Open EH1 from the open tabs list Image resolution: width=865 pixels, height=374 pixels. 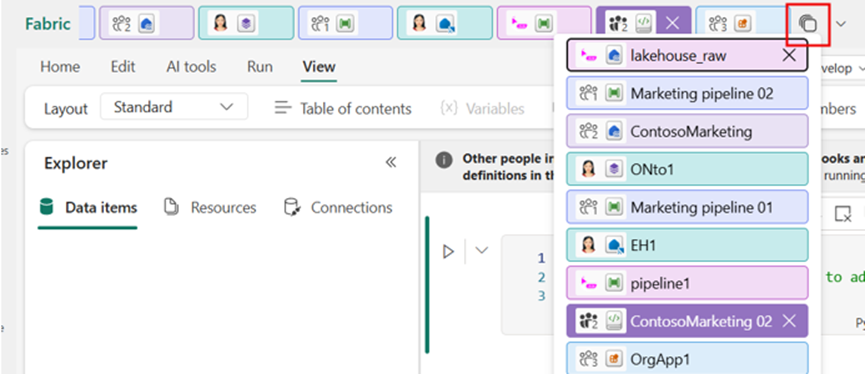687,245
